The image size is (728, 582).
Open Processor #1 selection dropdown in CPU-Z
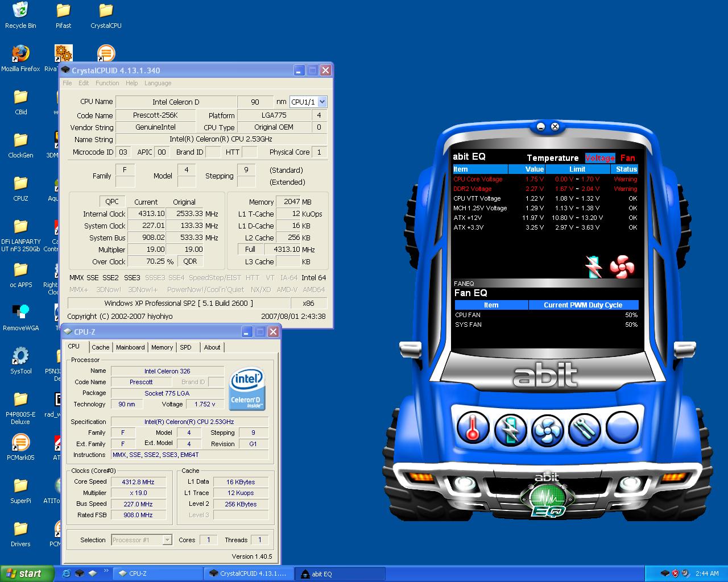coord(167,540)
